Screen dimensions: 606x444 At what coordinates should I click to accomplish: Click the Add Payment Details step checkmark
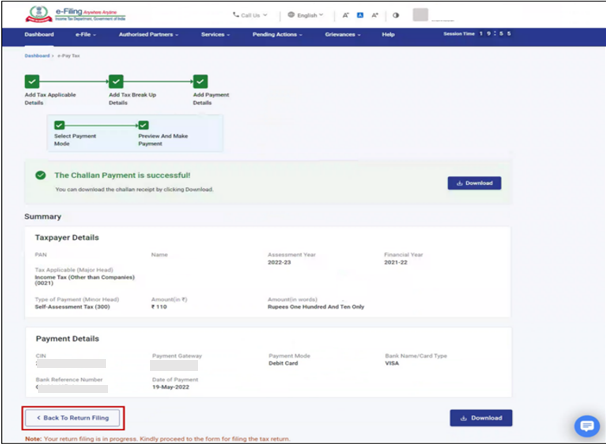click(x=200, y=81)
